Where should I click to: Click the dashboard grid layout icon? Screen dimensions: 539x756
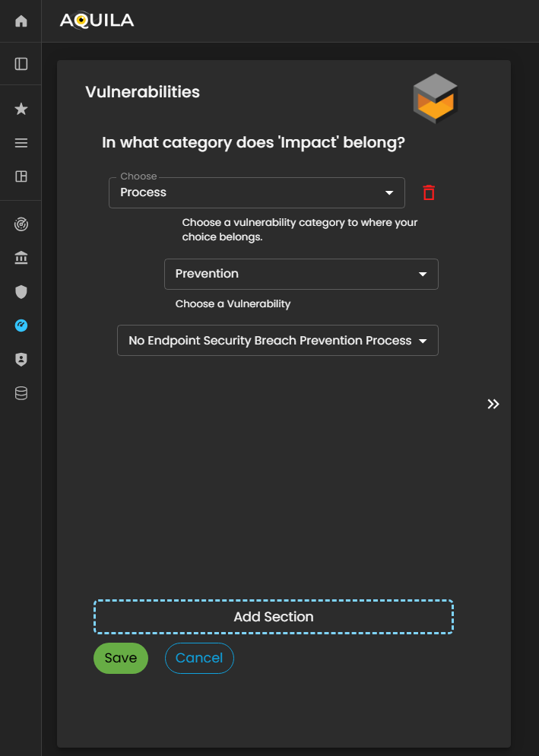(x=21, y=176)
